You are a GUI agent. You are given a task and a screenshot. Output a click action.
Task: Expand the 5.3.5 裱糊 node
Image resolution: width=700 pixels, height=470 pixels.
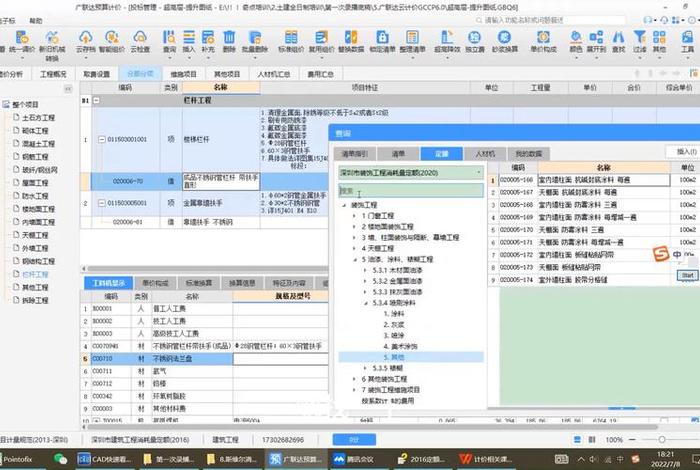[366, 368]
